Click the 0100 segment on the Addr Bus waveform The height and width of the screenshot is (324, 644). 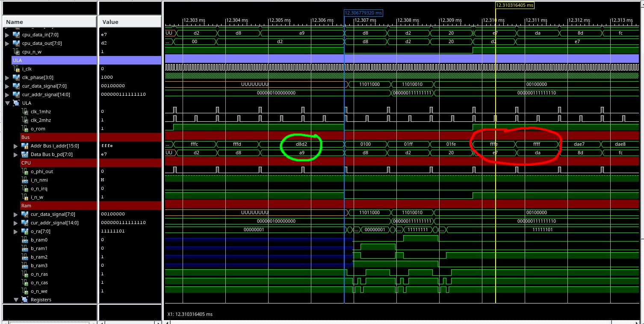tap(365, 144)
